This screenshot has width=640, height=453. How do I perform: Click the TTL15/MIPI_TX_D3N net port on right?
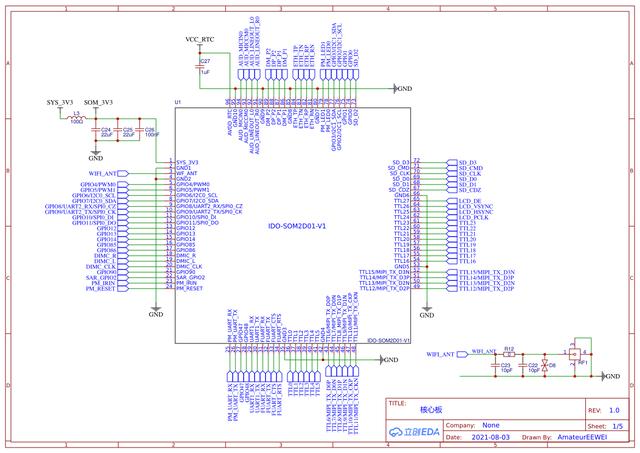pos(481,272)
